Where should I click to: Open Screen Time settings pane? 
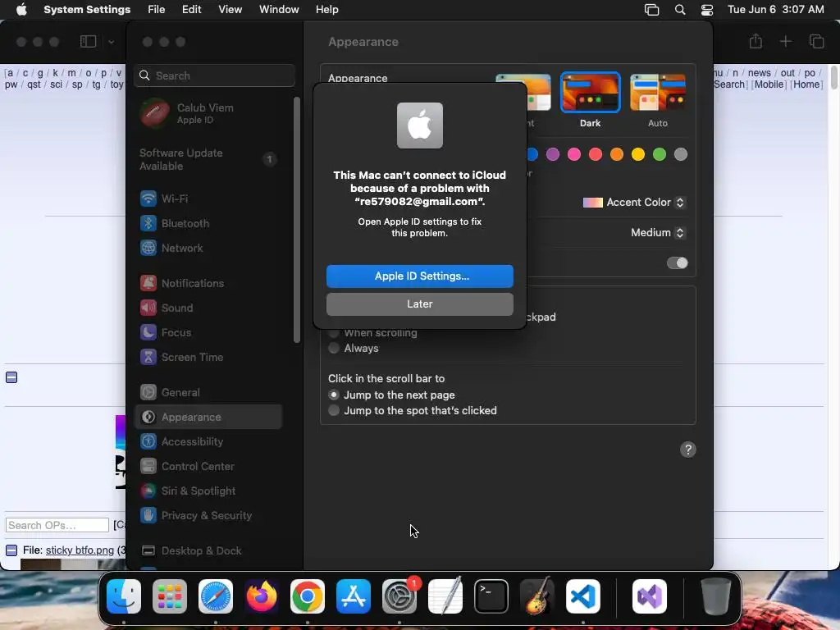[x=208, y=358]
